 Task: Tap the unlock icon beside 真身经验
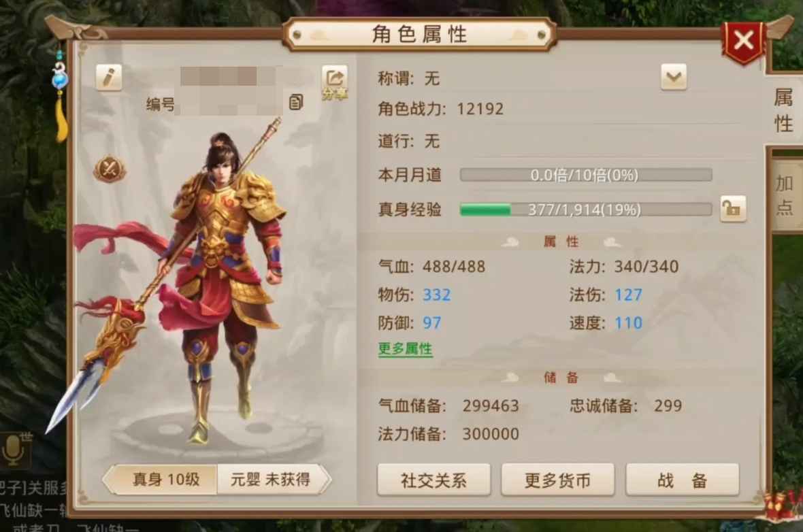(733, 209)
